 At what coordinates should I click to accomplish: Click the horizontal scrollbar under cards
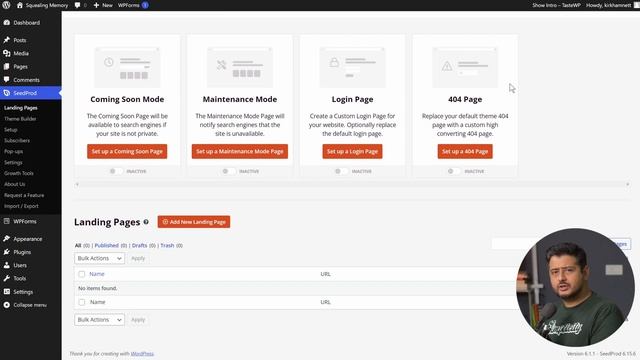point(352,184)
